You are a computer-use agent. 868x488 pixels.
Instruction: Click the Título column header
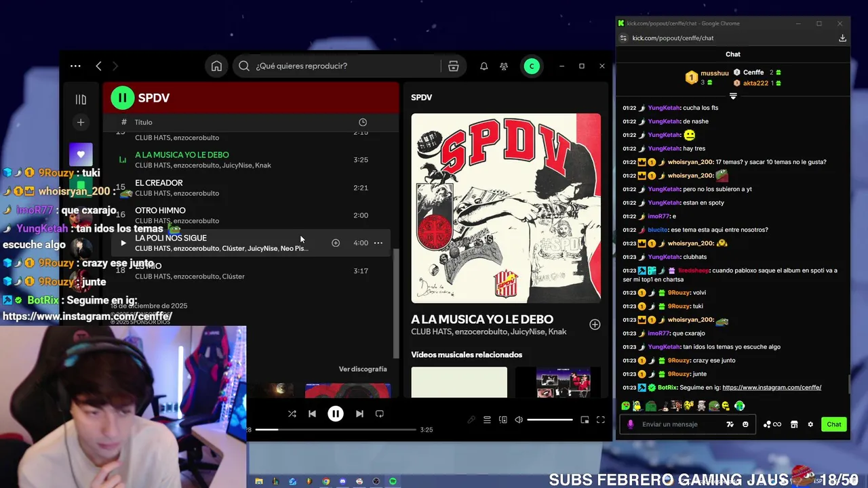[x=143, y=122]
